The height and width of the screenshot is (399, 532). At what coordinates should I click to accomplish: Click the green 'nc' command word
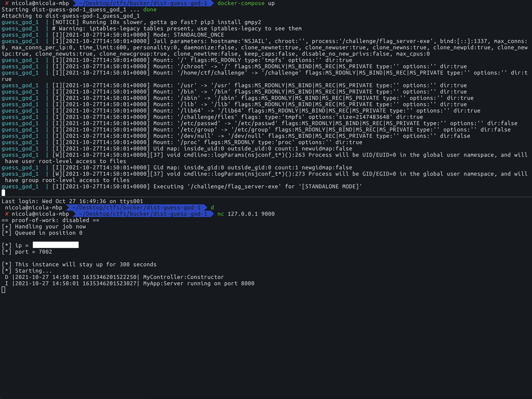[x=220, y=214]
